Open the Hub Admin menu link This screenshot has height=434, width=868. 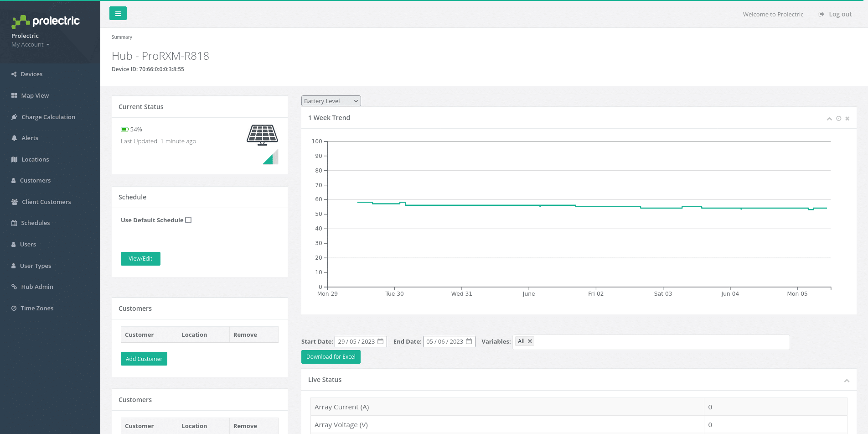pyautogui.click(x=37, y=287)
